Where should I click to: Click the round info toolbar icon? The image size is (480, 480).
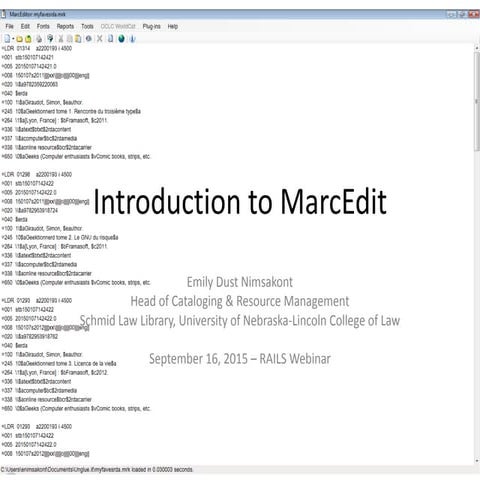pos(89,39)
